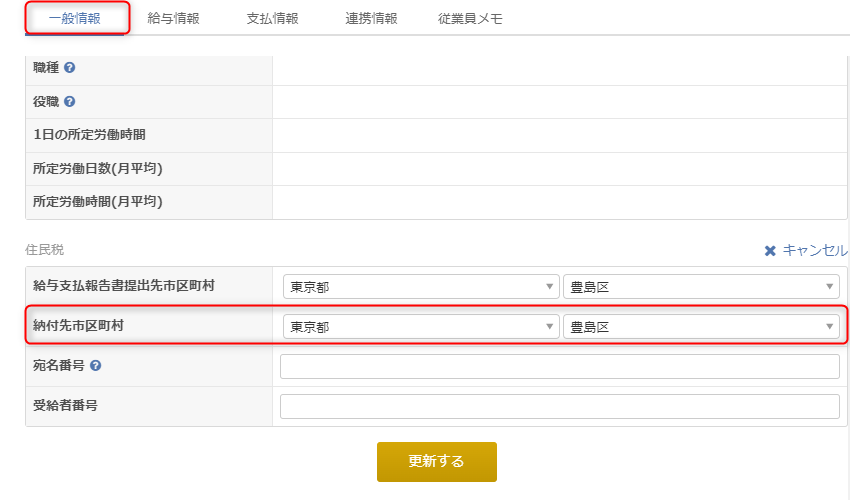Click the 受給者番号 field label

point(65,406)
